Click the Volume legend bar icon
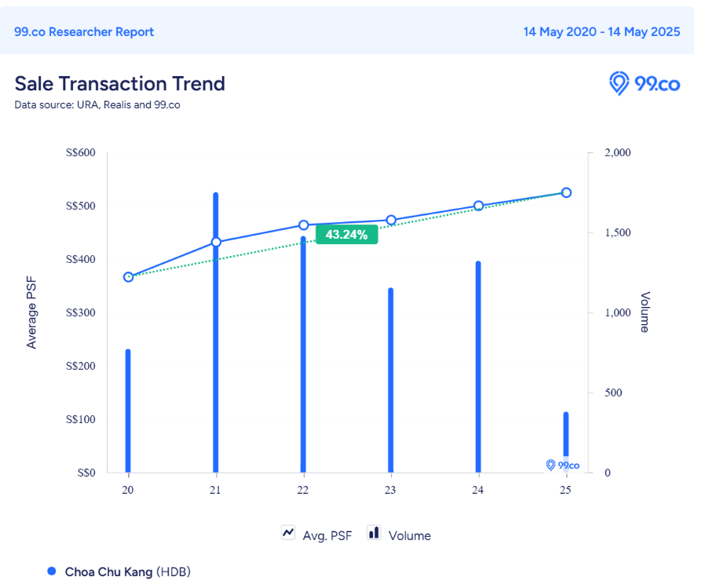The width and height of the screenshot is (709, 588). (374, 533)
